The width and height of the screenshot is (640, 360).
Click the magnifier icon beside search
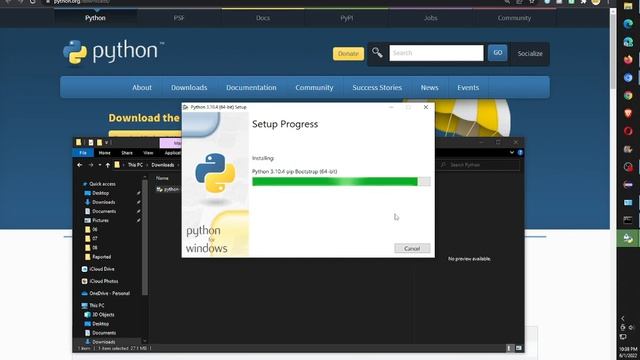pyautogui.click(x=377, y=53)
